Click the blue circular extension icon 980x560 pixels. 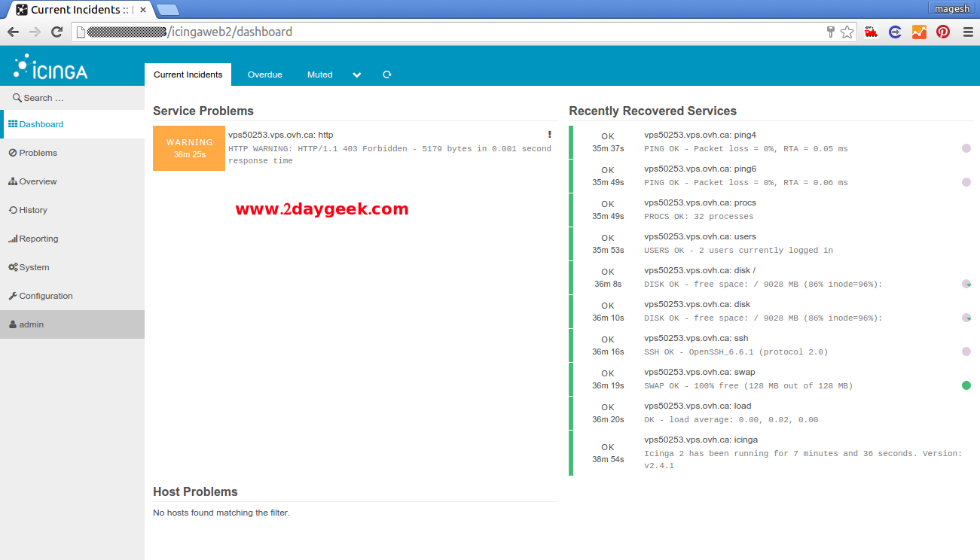(895, 32)
